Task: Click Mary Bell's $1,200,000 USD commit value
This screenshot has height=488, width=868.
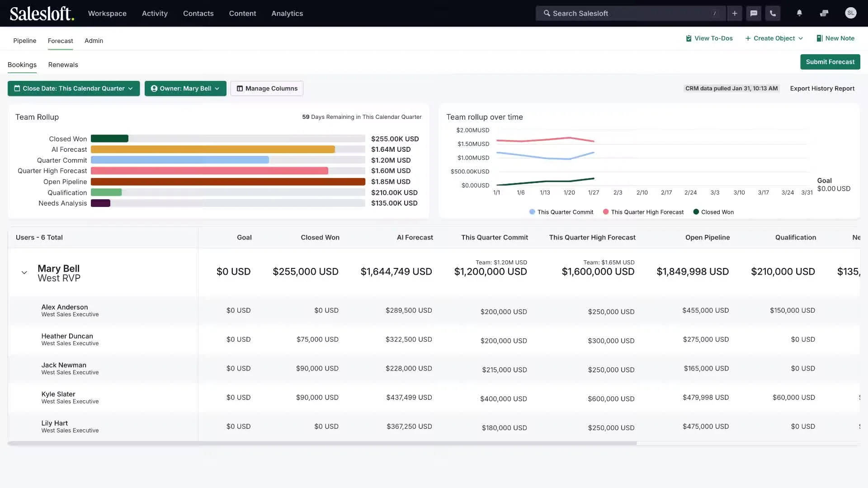Action: point(491,272)
